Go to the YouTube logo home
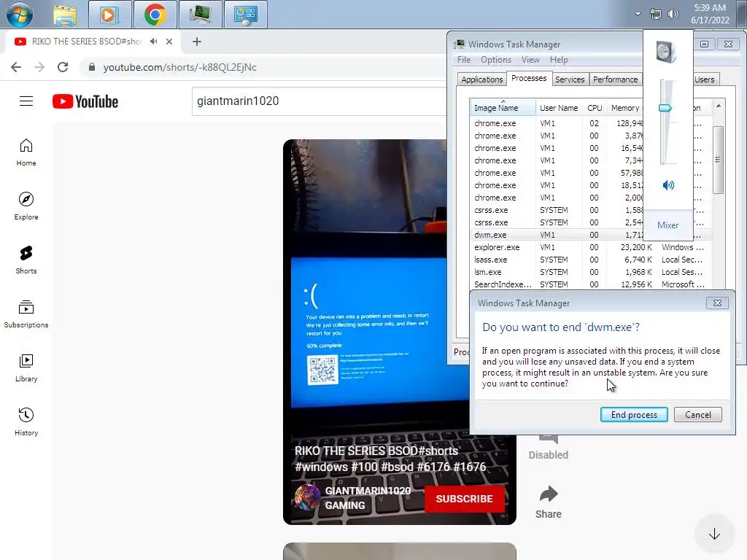 pyautogui.click(x=85, y=101)
